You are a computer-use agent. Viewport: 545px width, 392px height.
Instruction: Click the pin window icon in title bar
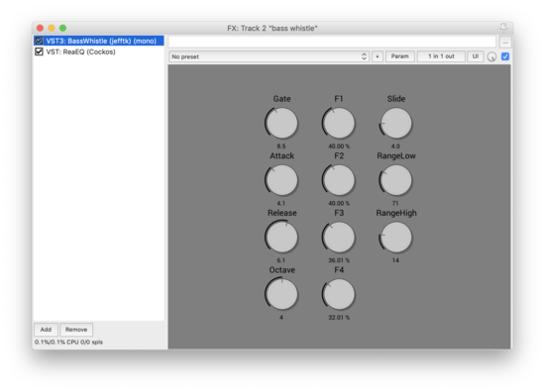coord(503,27)
